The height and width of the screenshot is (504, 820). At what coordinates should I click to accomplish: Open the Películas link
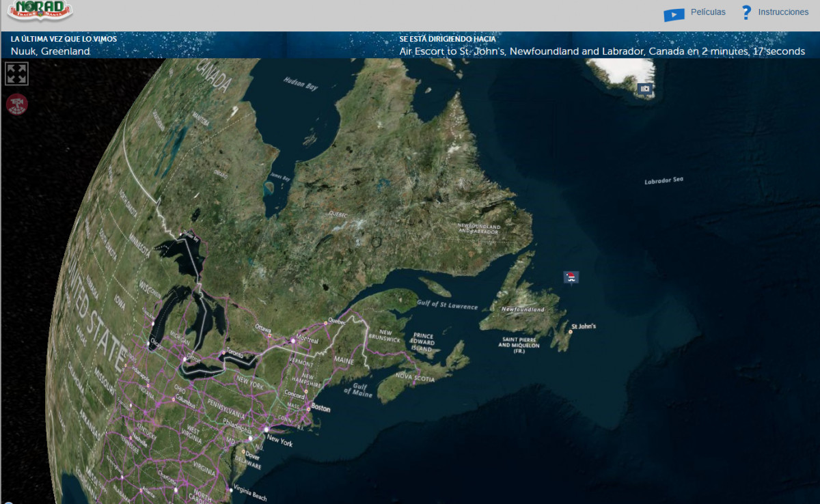click(708, 12)
